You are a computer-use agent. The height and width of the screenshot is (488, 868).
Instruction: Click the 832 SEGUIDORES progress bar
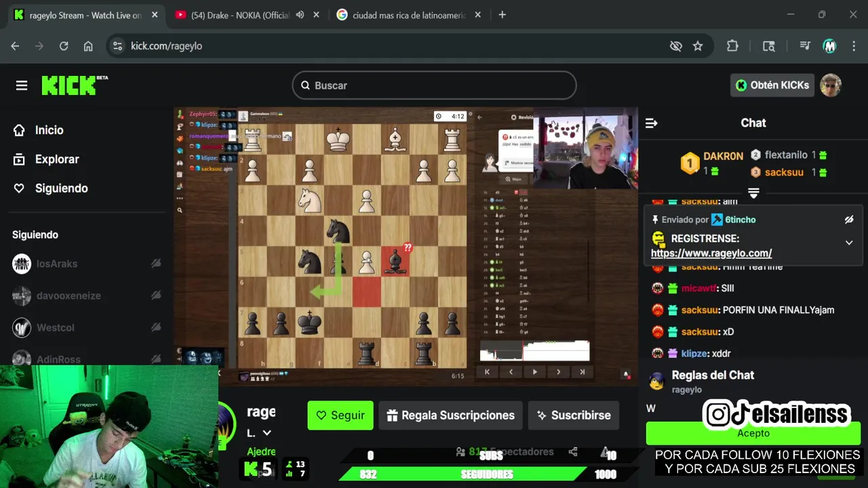(487, 474)
